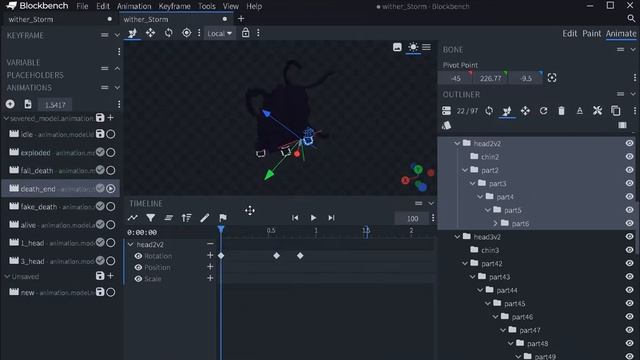Click the focus pivot point icon
This screenshot has height=360, width=640.
click(552, 78)
